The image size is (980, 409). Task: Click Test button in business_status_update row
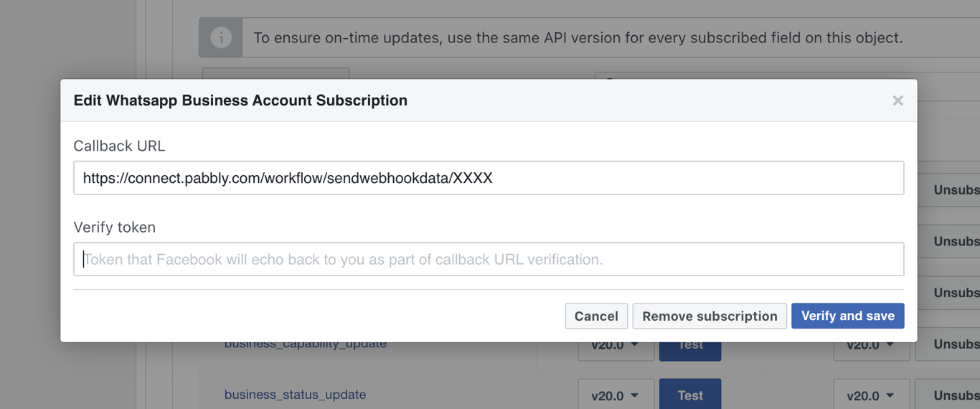tap(690, 395)
